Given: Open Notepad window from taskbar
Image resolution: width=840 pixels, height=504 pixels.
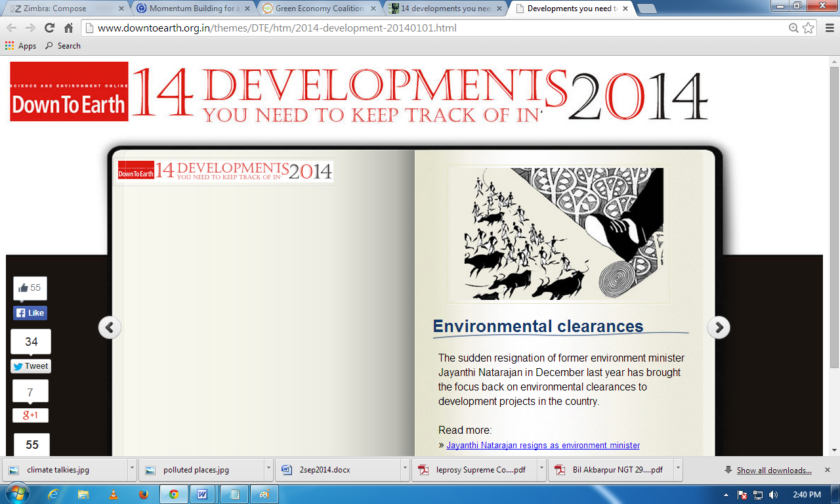Looking at the screenshot, I should pyautogui.click(x=234, y=494).
